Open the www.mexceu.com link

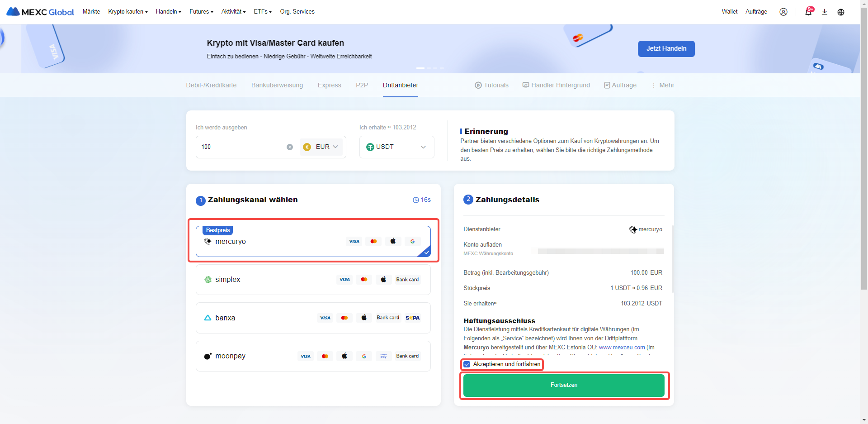[x=622, y=348]
